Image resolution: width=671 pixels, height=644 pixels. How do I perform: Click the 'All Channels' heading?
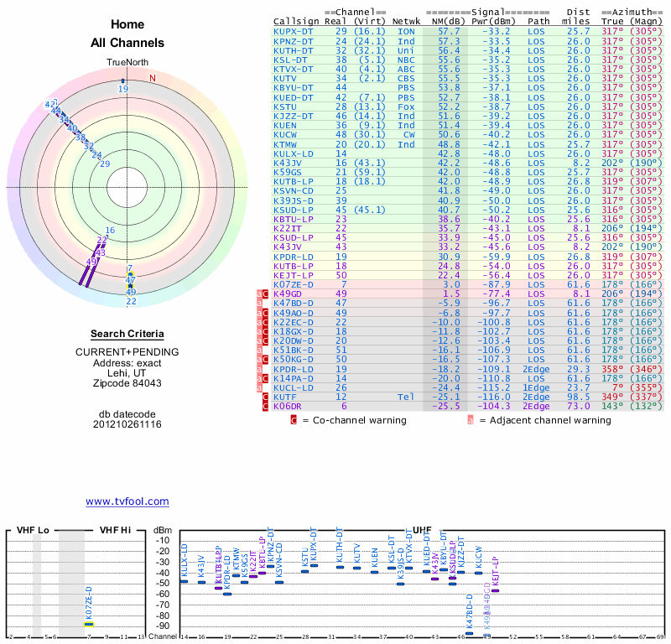coord(127,43)
